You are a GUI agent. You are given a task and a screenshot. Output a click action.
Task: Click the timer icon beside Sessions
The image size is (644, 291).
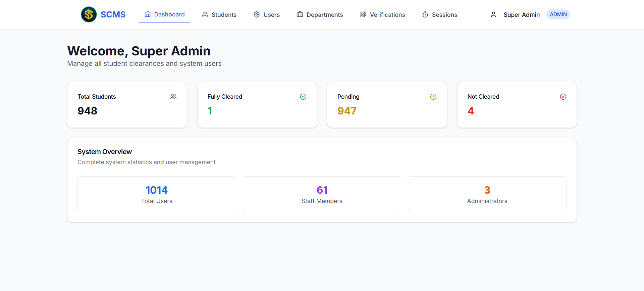(425, 14)
